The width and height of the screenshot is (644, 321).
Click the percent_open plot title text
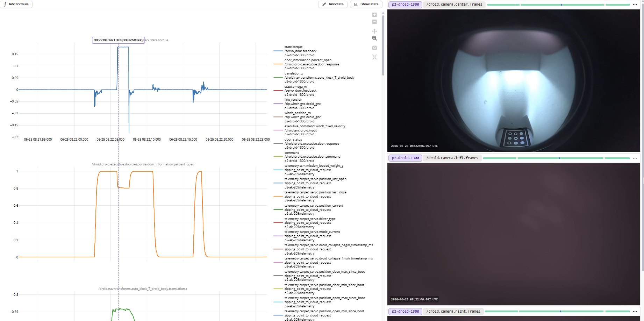[143, 164]
